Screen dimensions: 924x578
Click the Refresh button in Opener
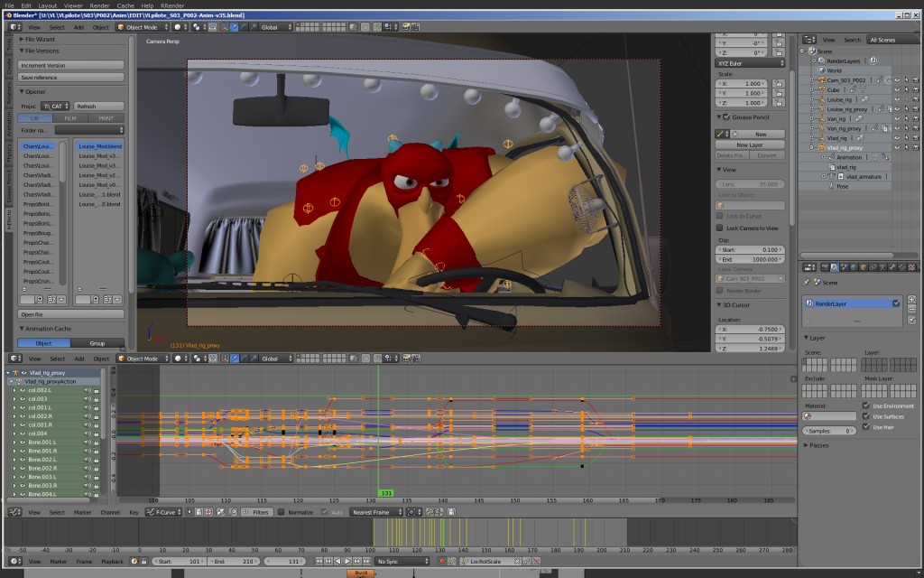pos(99,107)
